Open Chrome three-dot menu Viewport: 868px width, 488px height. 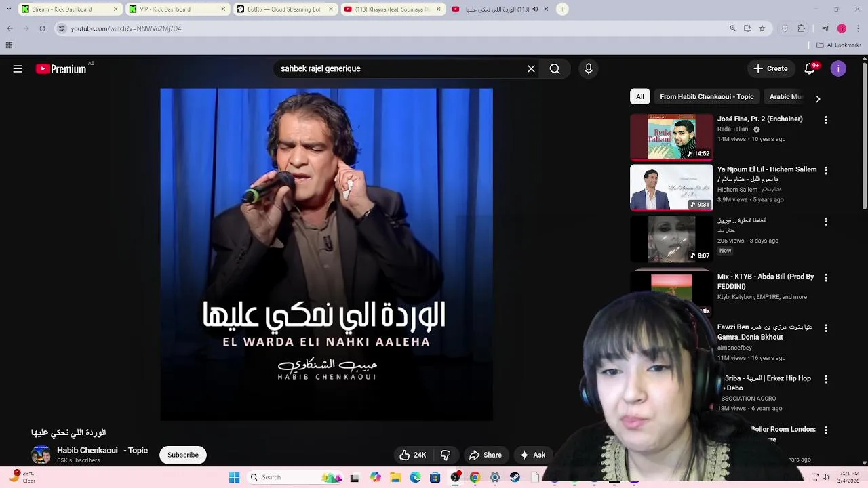[858, 28]
